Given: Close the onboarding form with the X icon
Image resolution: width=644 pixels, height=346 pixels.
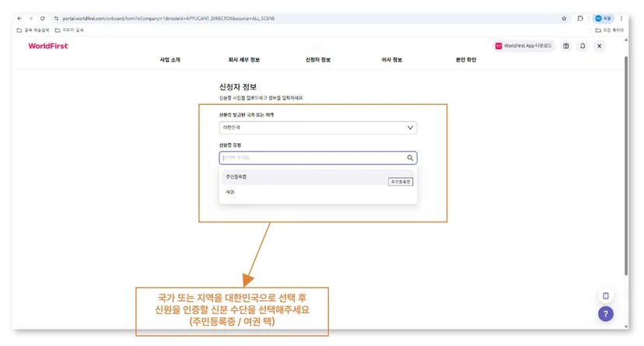Looking at the screenshot, I should 599,46.
